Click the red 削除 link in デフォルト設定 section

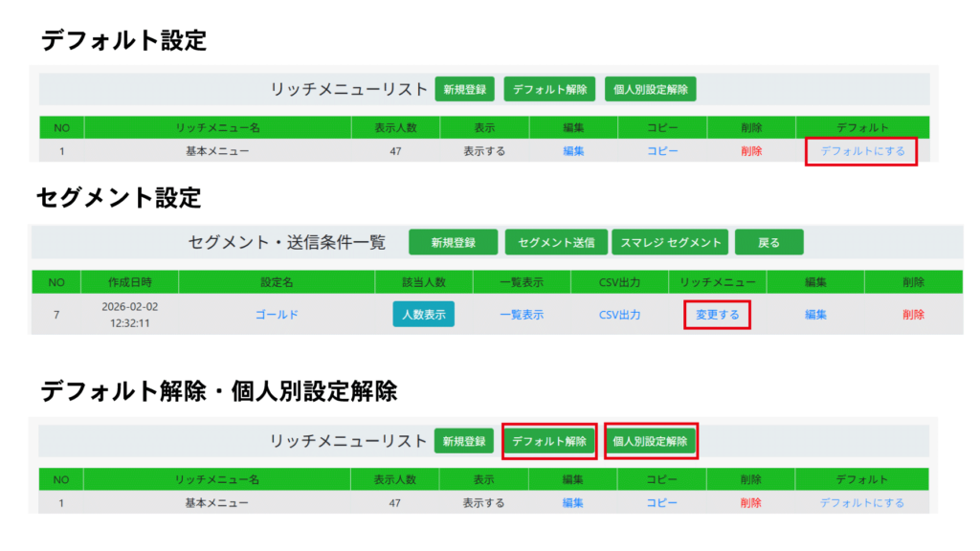click(751, 151)
